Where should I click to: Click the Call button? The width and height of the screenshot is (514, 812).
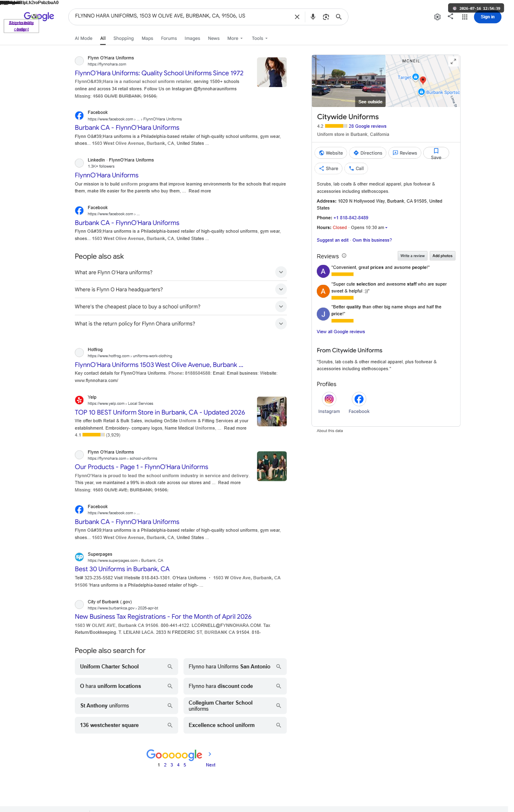tap(356, 168)
